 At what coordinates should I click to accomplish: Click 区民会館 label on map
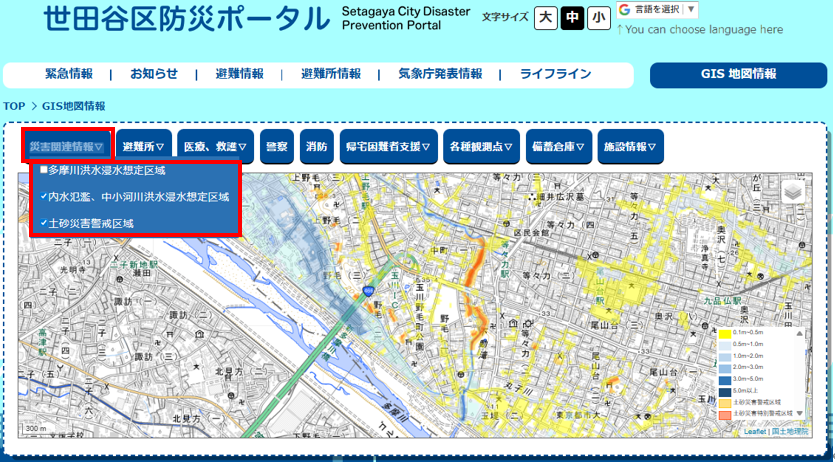531,233
